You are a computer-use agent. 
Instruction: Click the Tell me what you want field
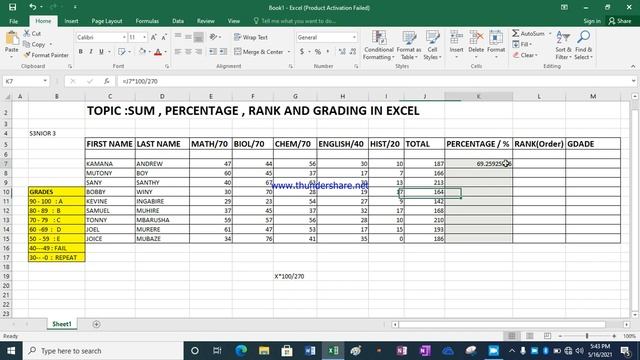298,21
